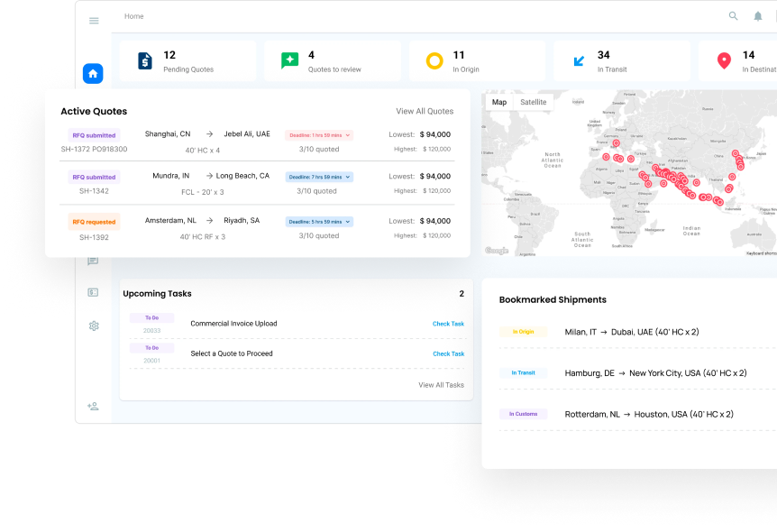The height and width of the screenshot is (532, 777).
Task: Click the In Origin yellow circle icon
Action: click(x=434, y=61)
